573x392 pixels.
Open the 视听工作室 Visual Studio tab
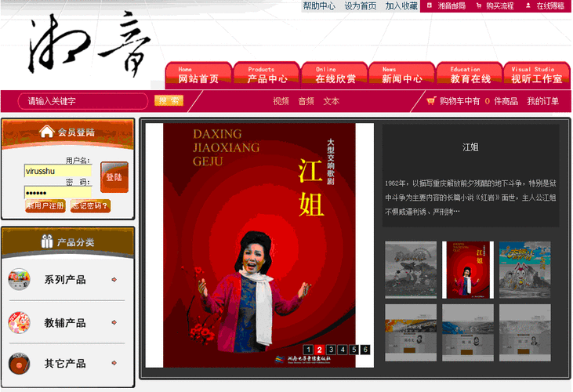tap(537, 75)
